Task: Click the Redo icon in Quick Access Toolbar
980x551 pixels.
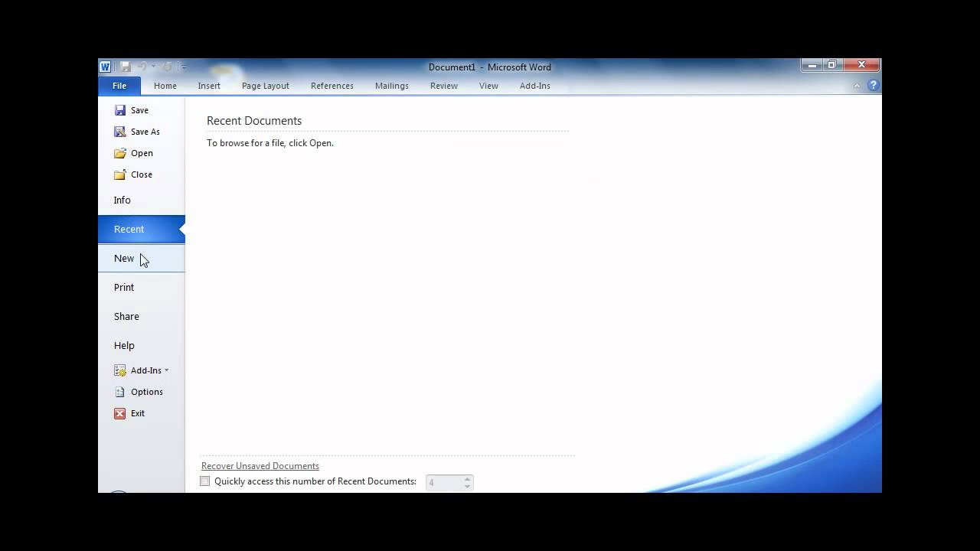Action: click(167, 67)
